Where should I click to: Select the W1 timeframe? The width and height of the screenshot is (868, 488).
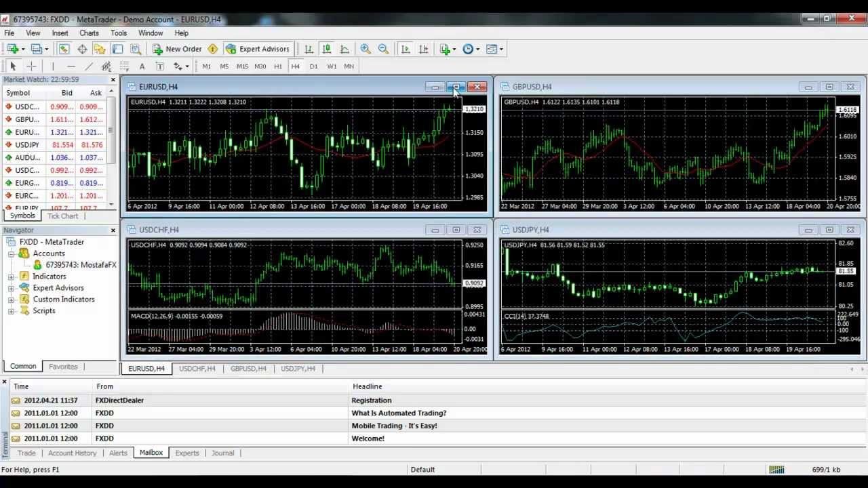tap(332, 66)
